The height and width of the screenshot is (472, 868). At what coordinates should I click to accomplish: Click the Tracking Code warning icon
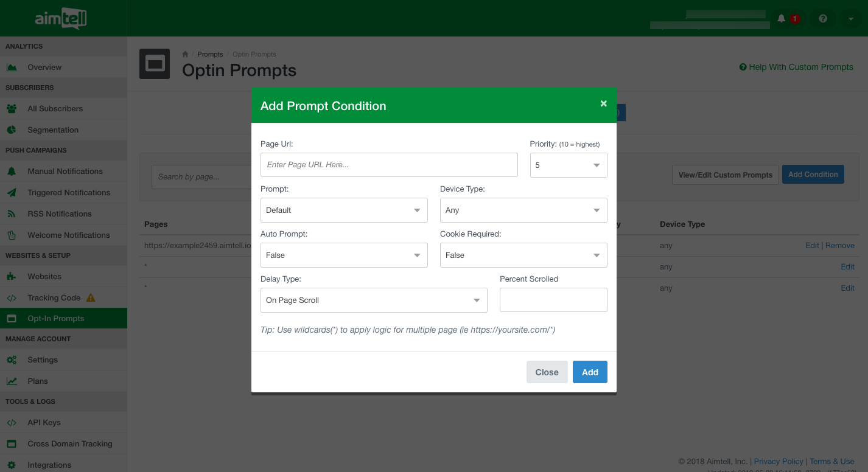[91, 297]
